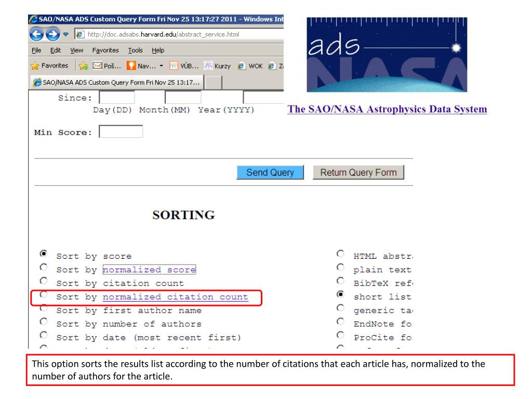The image size is (532, 399).
Task: Select plain text format radio button
Action: click(x=340, y=267)
